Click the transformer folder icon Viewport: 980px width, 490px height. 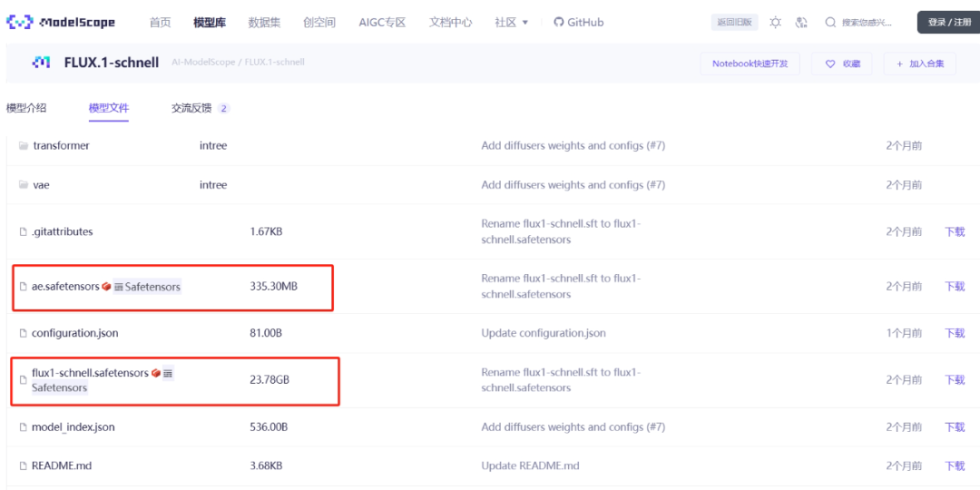pos(24,145)
